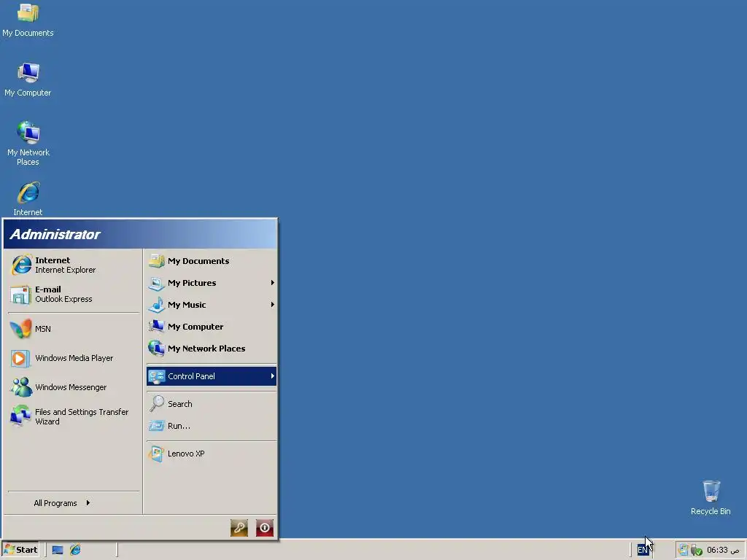This screenshot has height=560, width=747.
Task: Click My Music note icon
Action: (x=156, y=305)
